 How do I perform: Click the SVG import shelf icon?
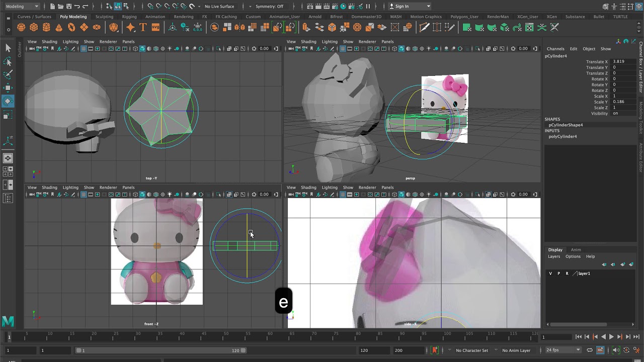pos(155,27)
